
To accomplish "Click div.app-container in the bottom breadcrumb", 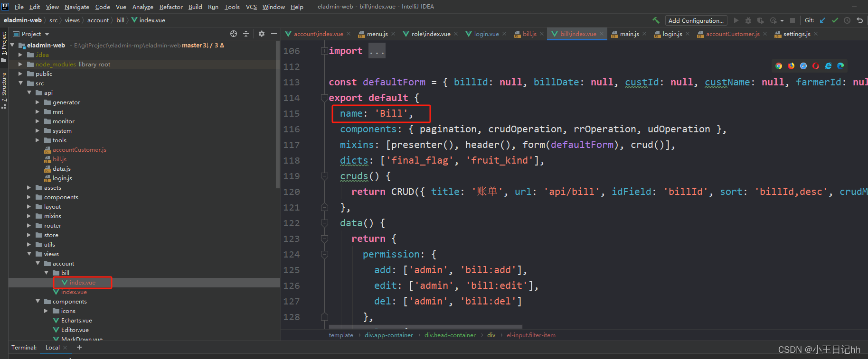I will pyautogui.click(x=389, y=335).
